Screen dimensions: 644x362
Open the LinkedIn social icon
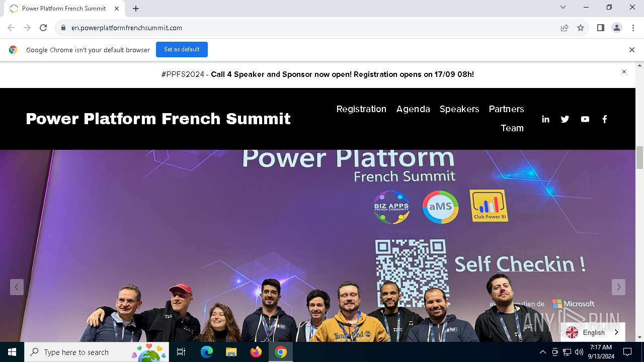point(545,119)
